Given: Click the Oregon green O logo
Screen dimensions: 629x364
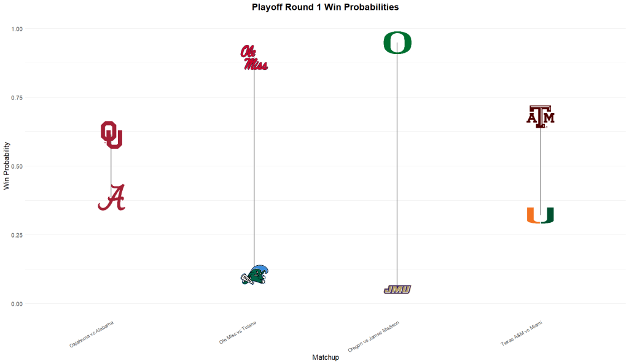Looking at the screenshot, I should [x=397, y=43].
